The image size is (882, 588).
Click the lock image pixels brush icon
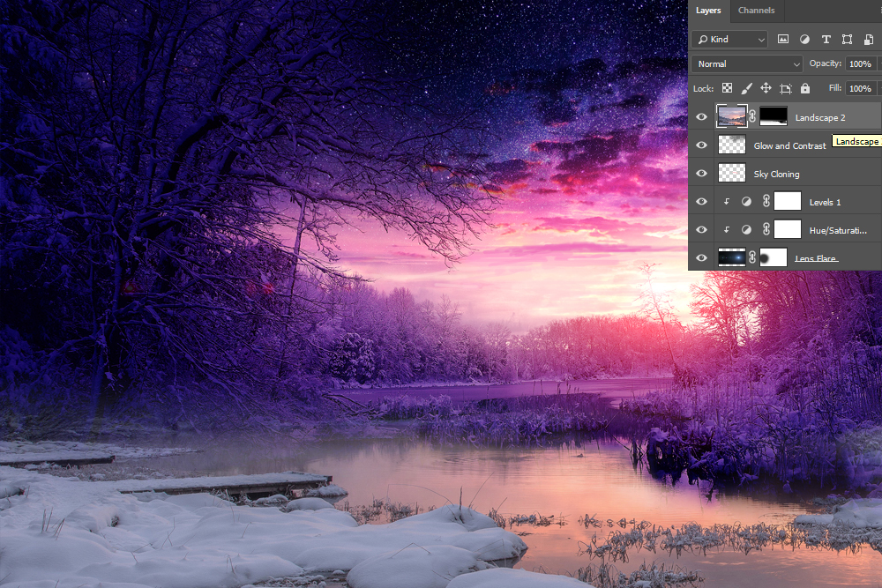(747, 88)
